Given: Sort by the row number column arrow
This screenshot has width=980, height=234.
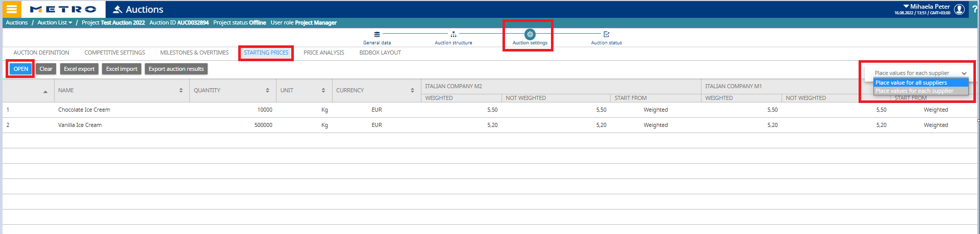Looking at the screenshot, I should 45,92.
